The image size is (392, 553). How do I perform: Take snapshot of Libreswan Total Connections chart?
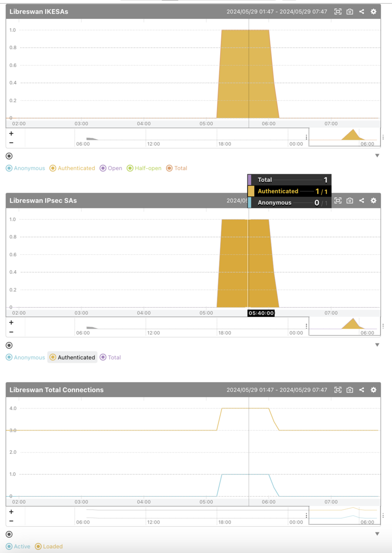pyautogui.click(x=350, y=390)
